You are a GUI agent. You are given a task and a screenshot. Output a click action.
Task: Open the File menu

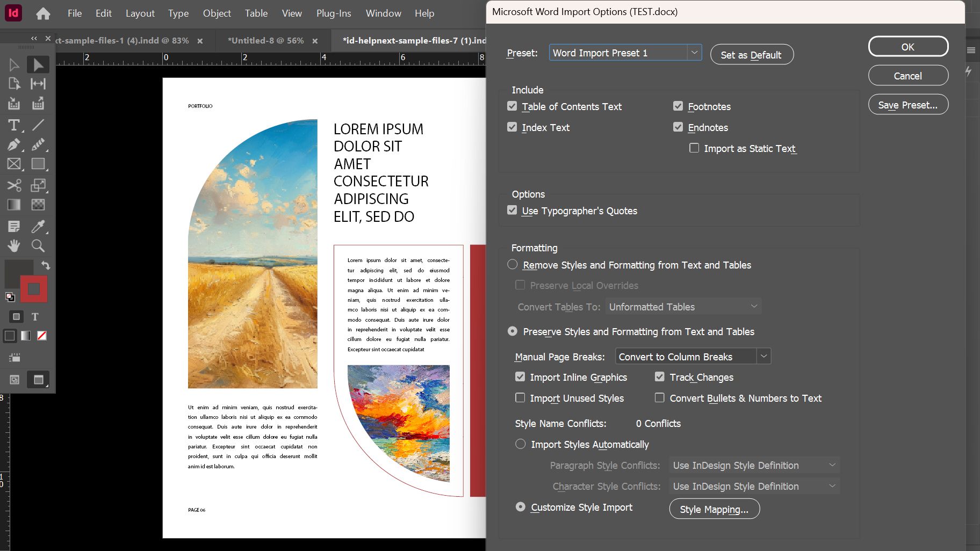point(75,13)
